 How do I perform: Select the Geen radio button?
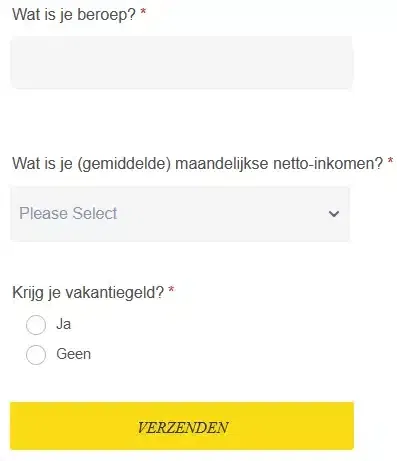36,355
